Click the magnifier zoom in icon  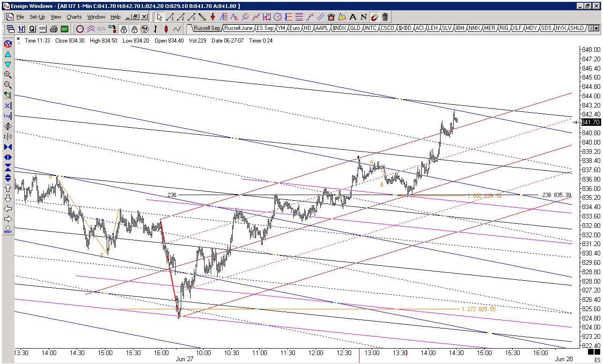8,74
